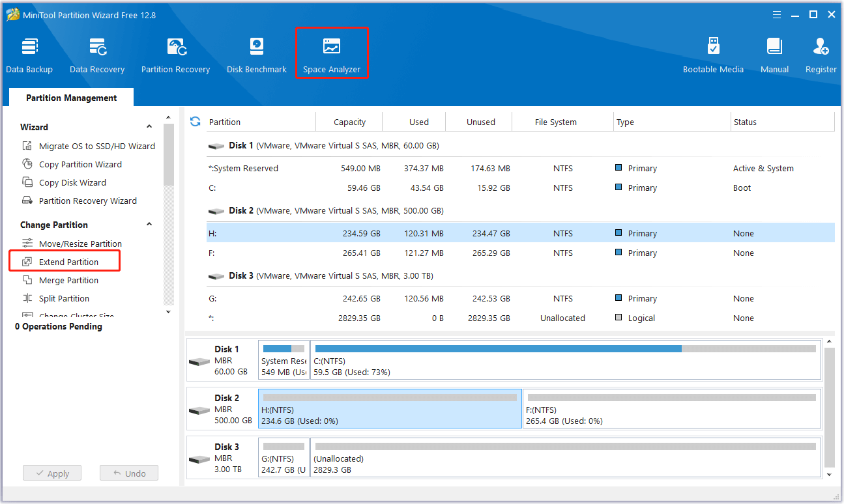844x504 pixels.
Task: Sort by the Capacity column header
Action: pyautogui.click(x=349, y=122)
